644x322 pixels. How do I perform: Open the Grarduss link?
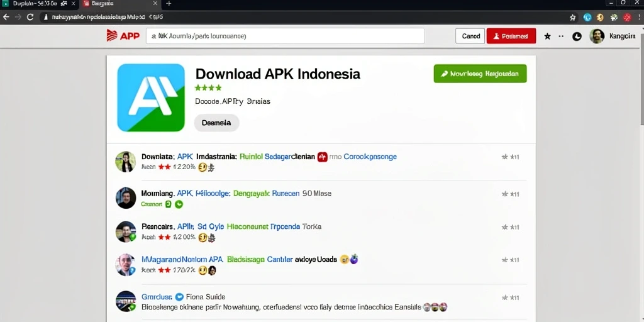(157, 297)
